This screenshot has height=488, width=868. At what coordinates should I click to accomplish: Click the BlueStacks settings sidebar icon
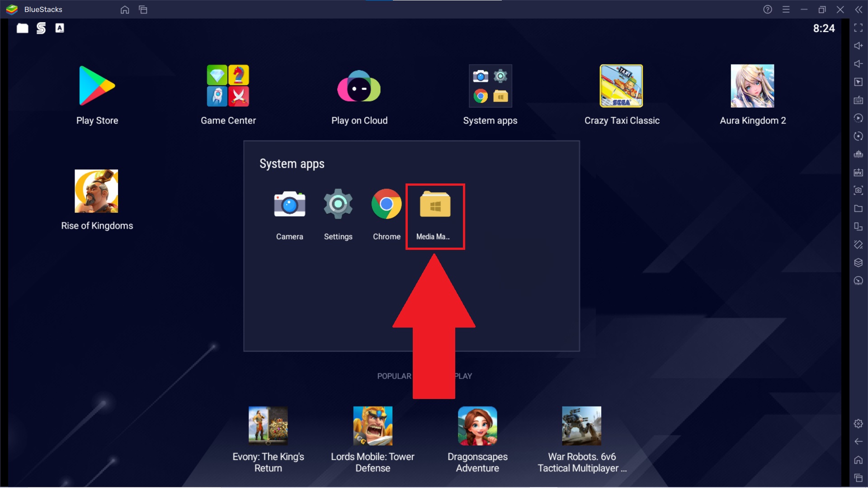[x=857, y=424]
